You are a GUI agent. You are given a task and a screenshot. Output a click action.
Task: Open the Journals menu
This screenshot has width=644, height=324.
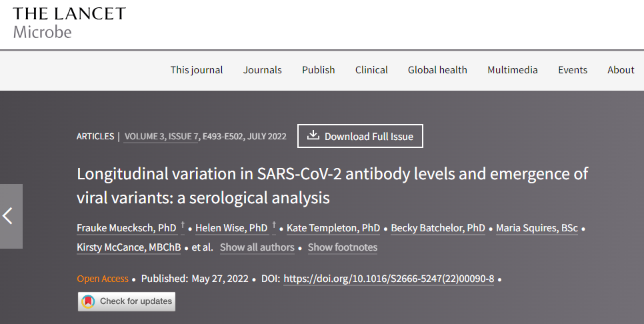pyautogui.click(x=263, y=70)
